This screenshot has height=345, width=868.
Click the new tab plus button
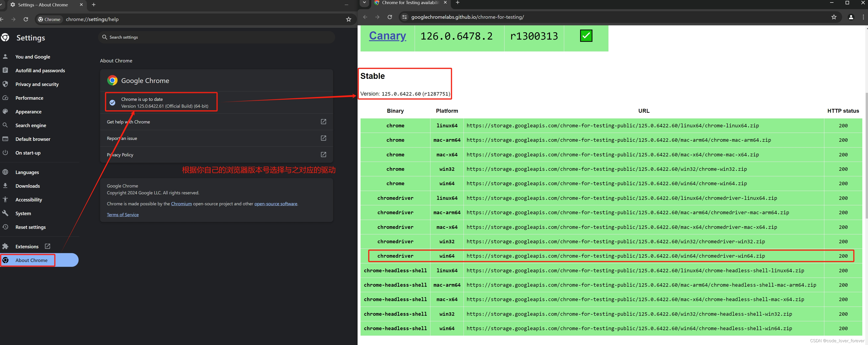click(93, 5)
